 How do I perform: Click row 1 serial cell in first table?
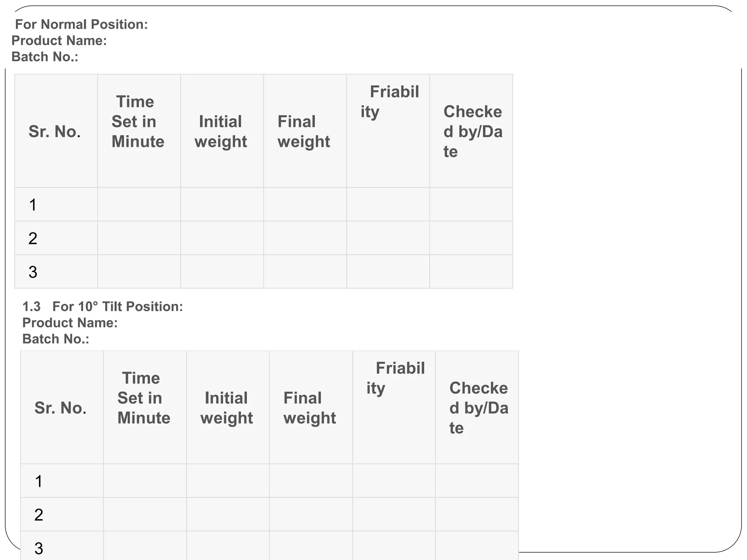tap(56, 205)
